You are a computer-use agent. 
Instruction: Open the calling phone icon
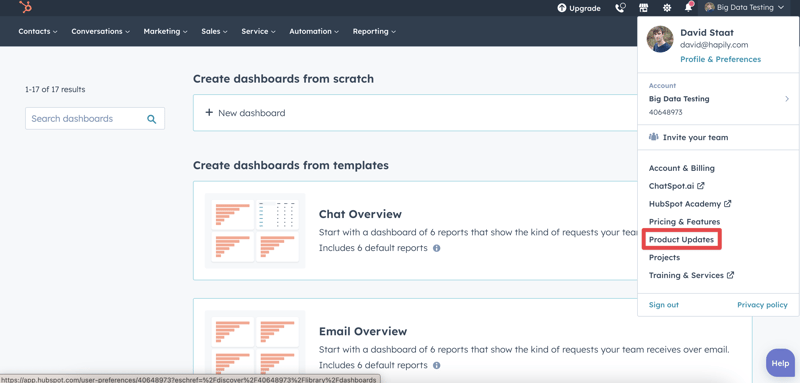(x=620, y=8)
